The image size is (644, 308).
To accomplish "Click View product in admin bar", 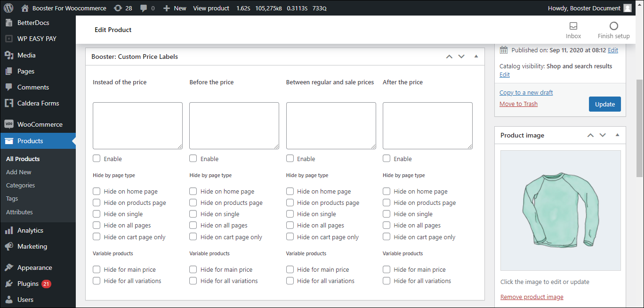I will pyautogui.click(x=211, y=8).
